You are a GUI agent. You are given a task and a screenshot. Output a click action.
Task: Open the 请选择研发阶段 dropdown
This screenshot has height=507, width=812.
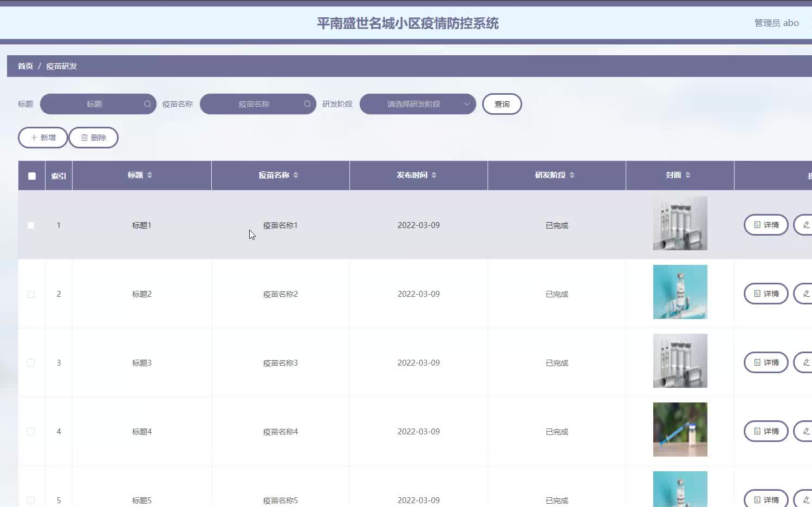[418, 104]
